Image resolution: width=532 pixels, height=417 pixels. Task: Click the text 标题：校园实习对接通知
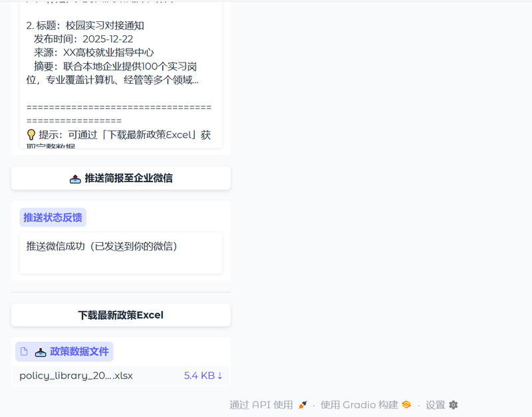[x=90, y=25]
